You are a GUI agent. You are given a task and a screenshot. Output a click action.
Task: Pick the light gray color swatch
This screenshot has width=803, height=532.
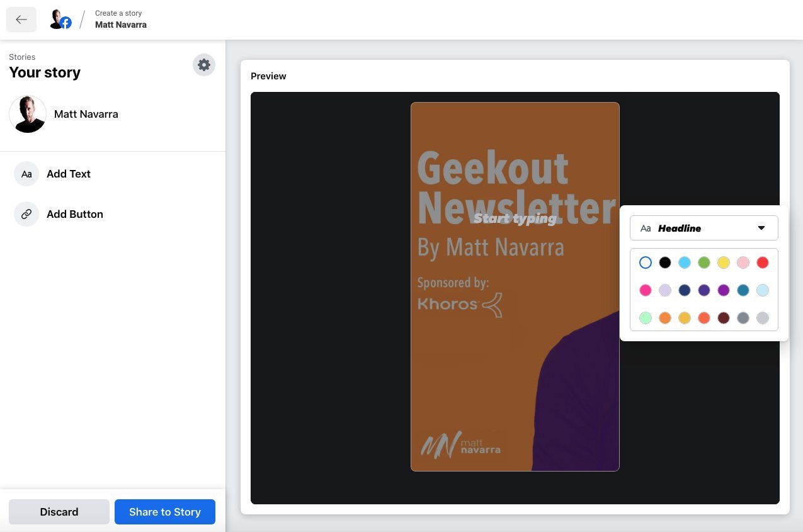[763, 318]
